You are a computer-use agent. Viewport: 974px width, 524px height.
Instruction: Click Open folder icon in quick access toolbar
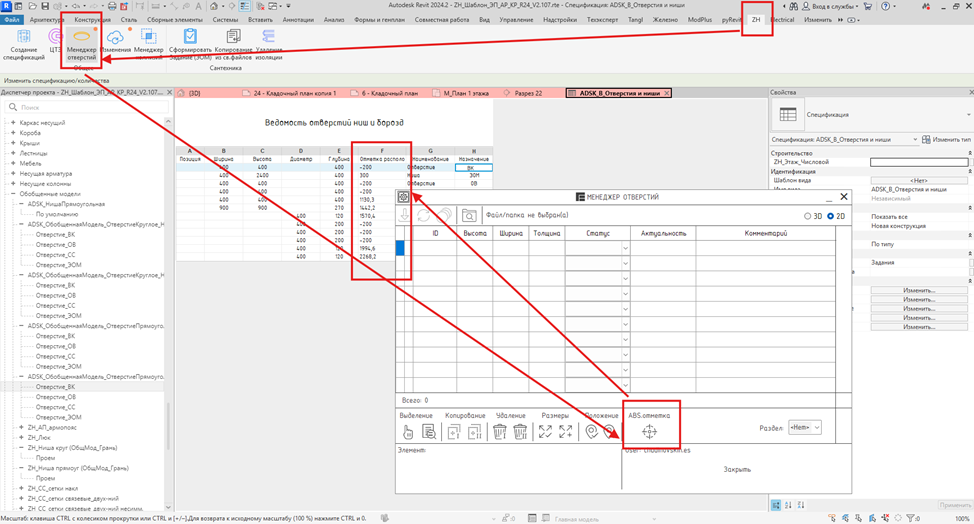(x=32, y=6)
